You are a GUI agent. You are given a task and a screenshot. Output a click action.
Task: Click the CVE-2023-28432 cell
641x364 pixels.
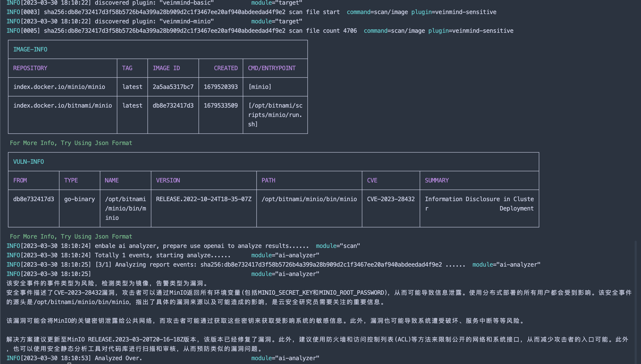(x=390, y=199)
